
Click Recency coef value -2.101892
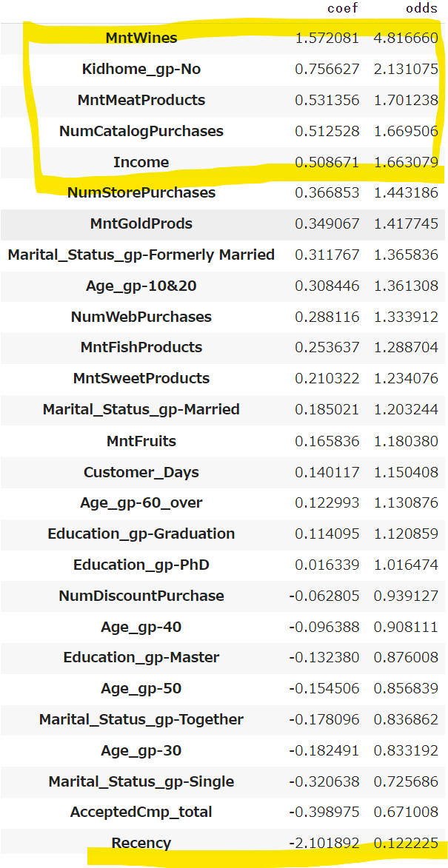click(x=324, y=843)
